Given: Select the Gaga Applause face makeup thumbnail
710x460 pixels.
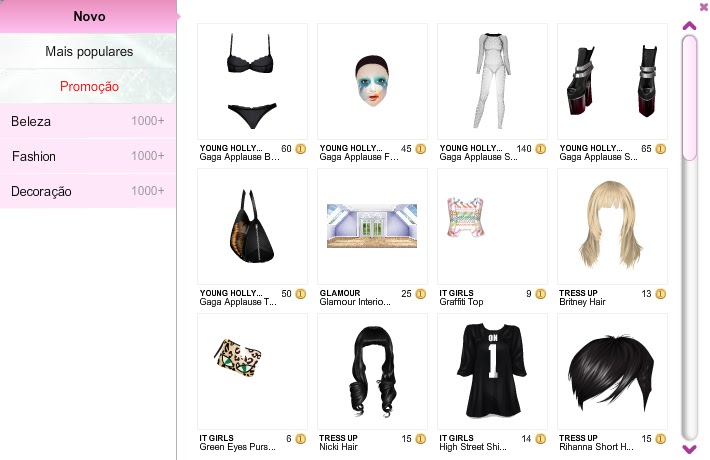Looking at the screenshot, I should pos(372,81).
